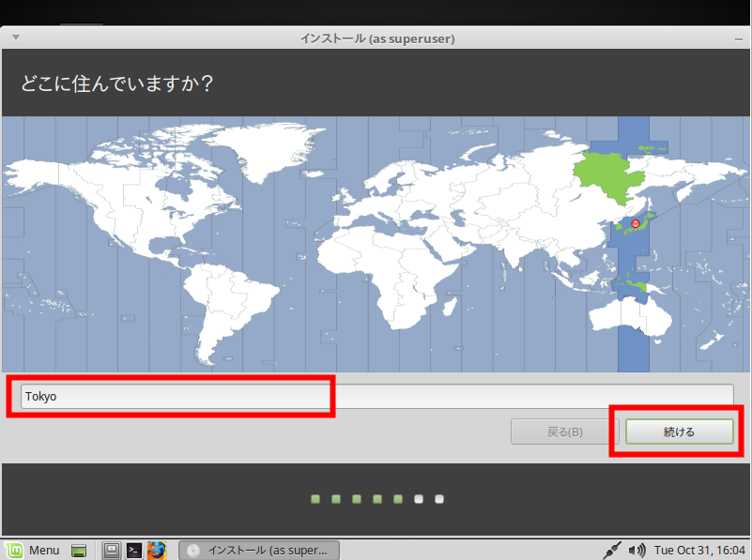The image size is (752, 560).
Task: Open window menu arrow in the title bar
Action: click(16, 38)
